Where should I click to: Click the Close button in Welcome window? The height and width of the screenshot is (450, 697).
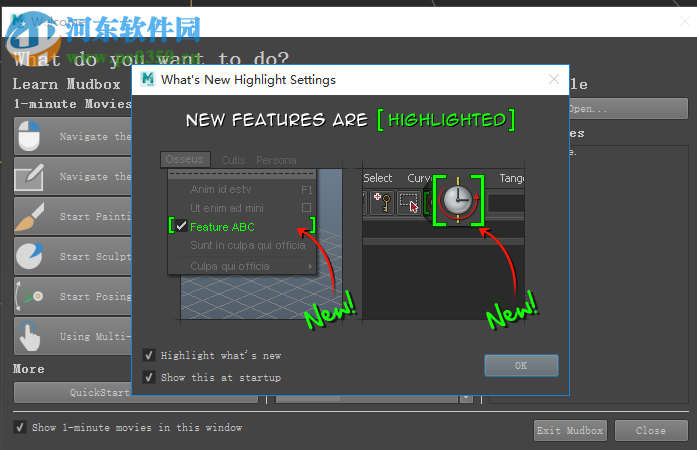pos(651,430)
